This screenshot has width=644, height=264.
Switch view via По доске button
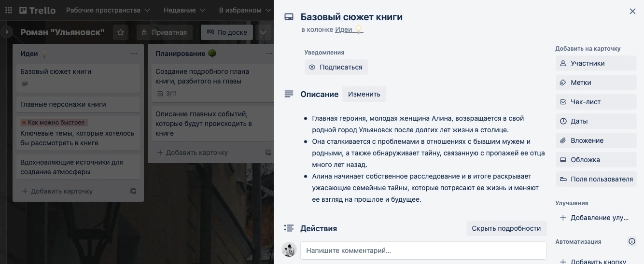click(x=227, y=32)
